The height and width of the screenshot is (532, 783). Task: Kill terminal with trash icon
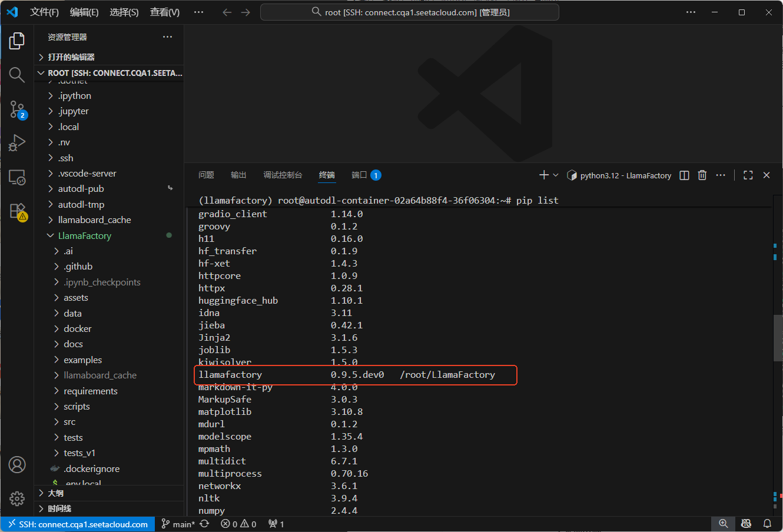pyautogui.click(x=702, y=175)
